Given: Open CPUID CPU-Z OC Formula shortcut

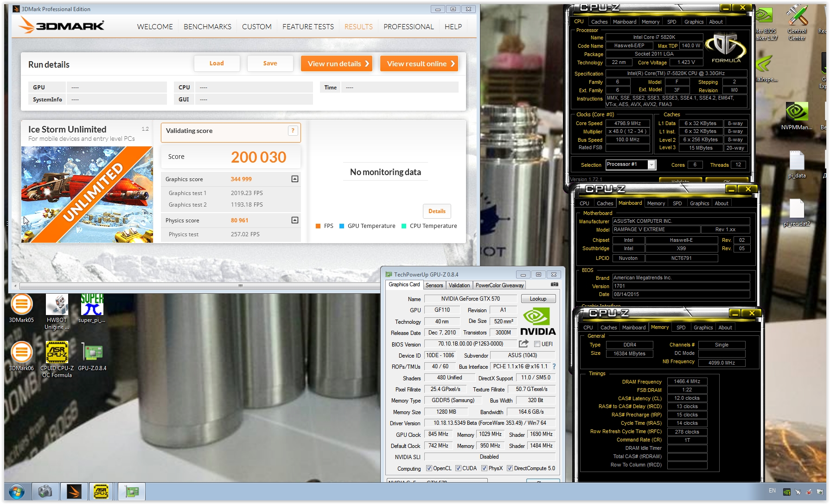Looking at the screenshot, I should [x=57, y=359].
